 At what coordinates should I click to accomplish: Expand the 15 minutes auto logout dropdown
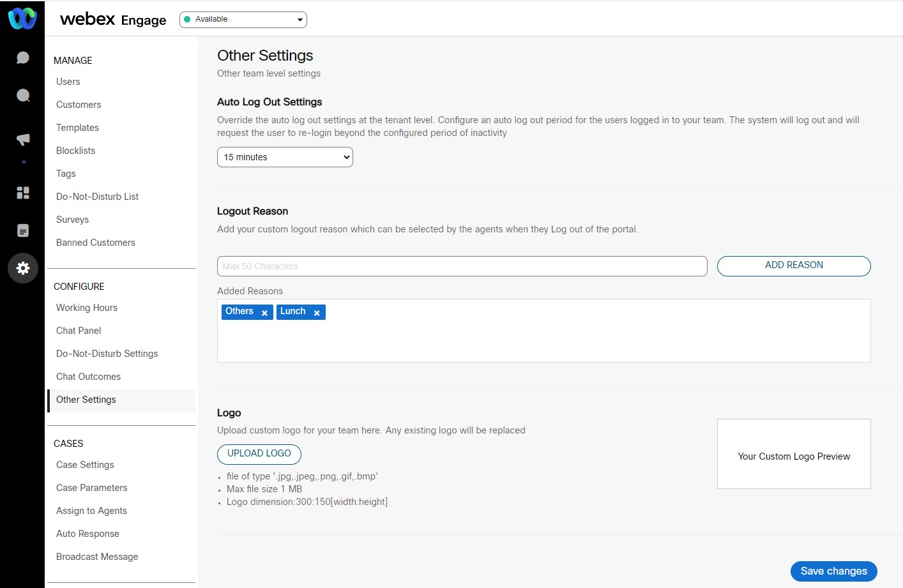point(285,157)
